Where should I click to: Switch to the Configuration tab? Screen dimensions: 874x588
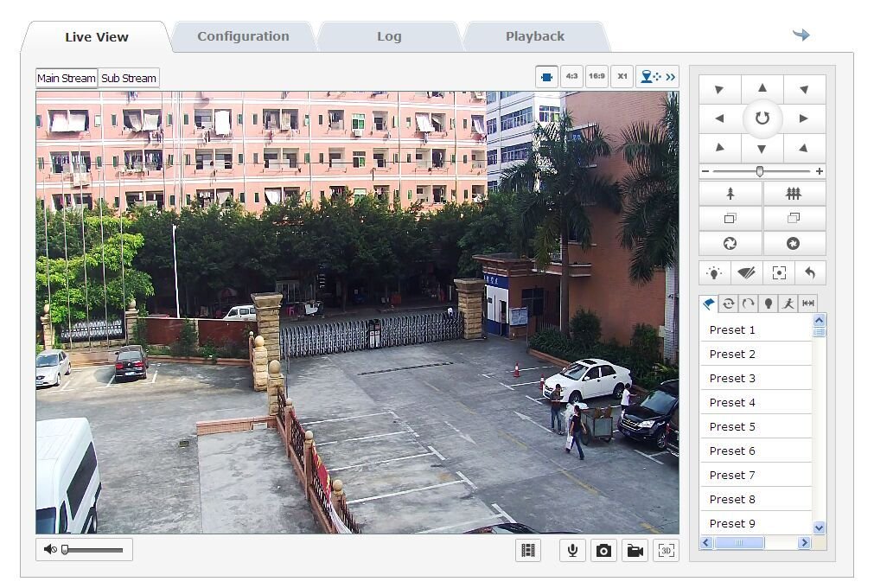(x=243, y=36)
